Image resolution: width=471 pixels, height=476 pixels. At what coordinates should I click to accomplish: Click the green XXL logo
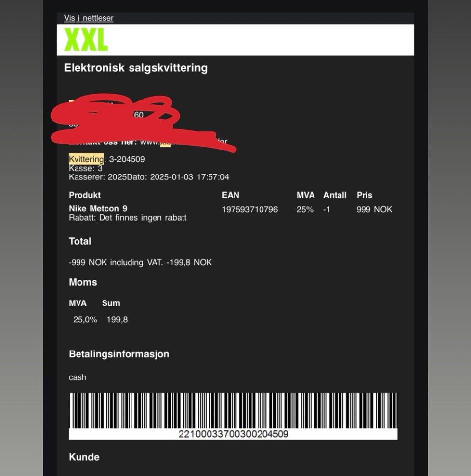pos(86,40)
